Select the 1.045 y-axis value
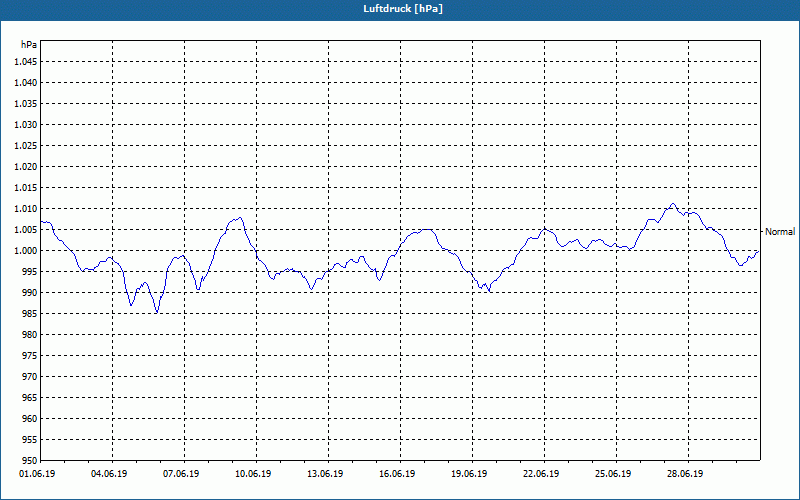The width and height of the screenshot is (800, 500). coord(26,62)
